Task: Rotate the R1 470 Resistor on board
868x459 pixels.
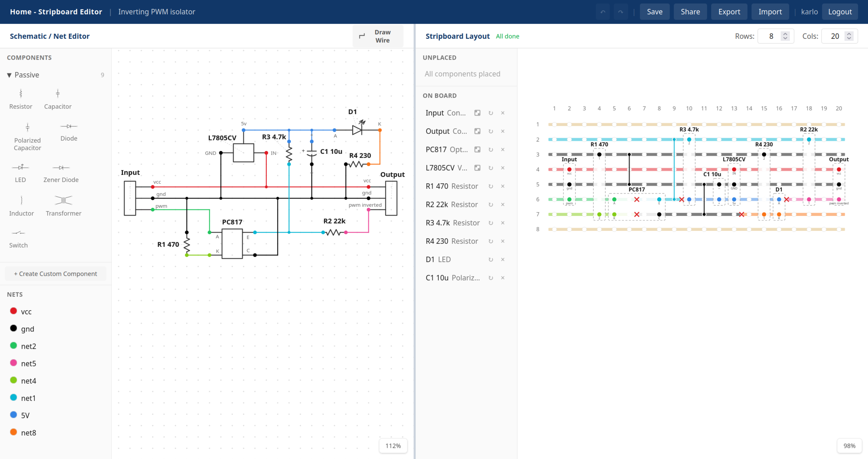Action: coord(491,186)
